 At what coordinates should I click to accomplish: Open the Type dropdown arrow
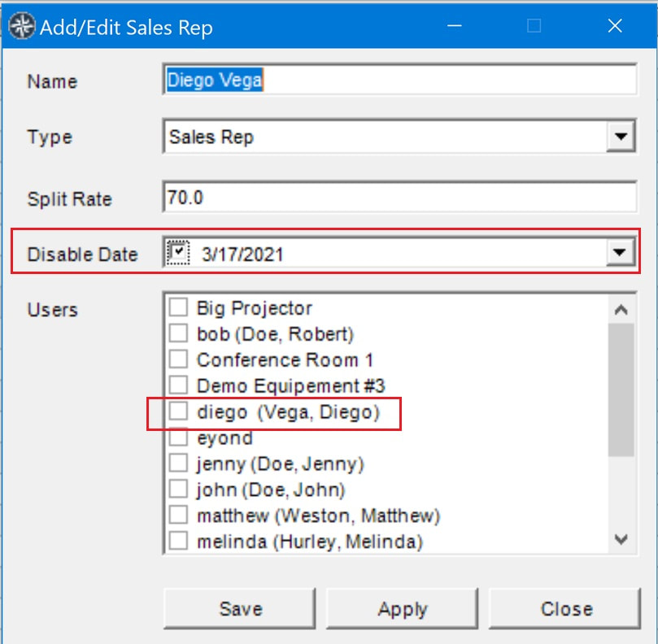[621, 137]
